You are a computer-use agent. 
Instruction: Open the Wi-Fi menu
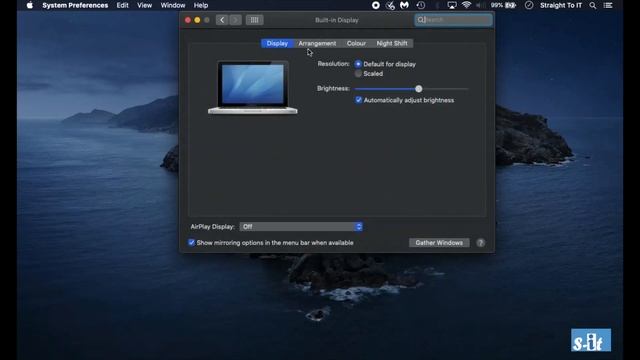pos(466,5)
